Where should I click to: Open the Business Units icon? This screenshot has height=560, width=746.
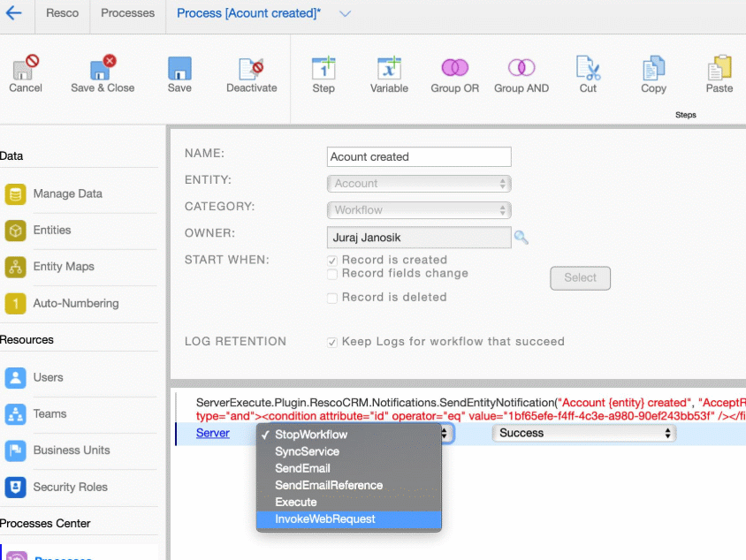[15, 450]
